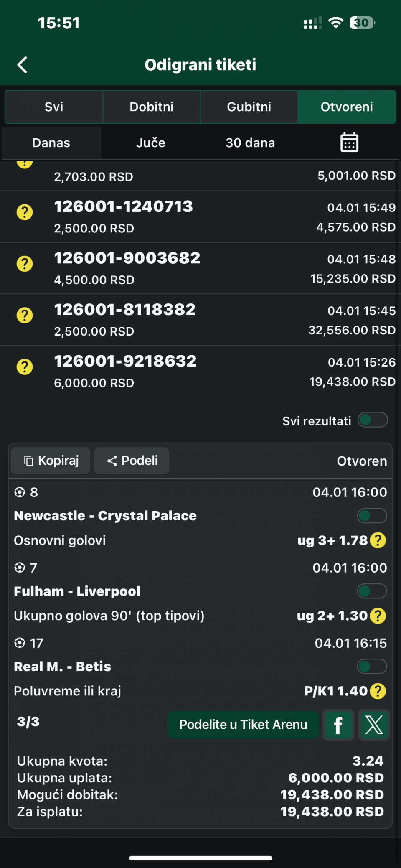Tap question mark beside ug 3+ 1.78

pyautogui.click(x=378, y=540)
